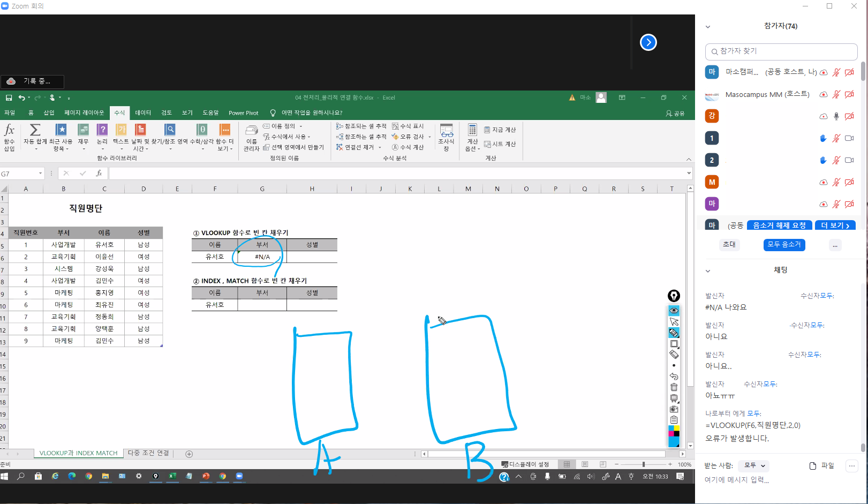Collapse the 참가자 panel chevron
This screenshot has width=868, height=504.
click(708, 27)
